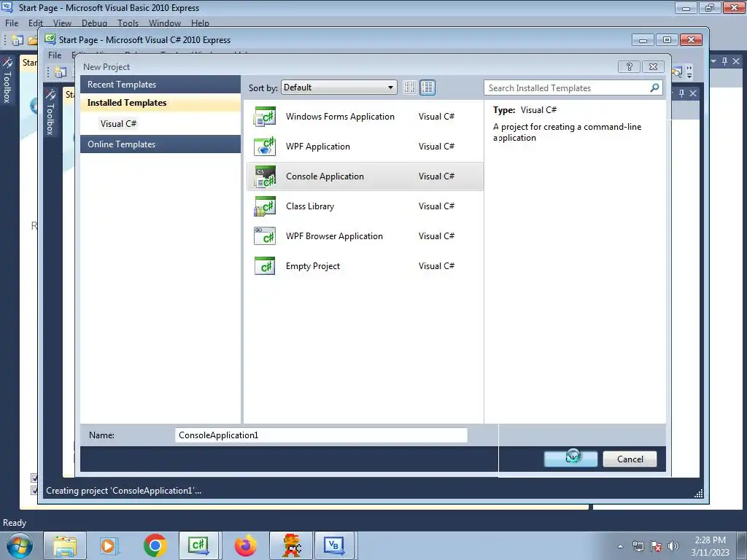
Task: Open View menu in Visual Basic window
Action: tap(62, 23)
